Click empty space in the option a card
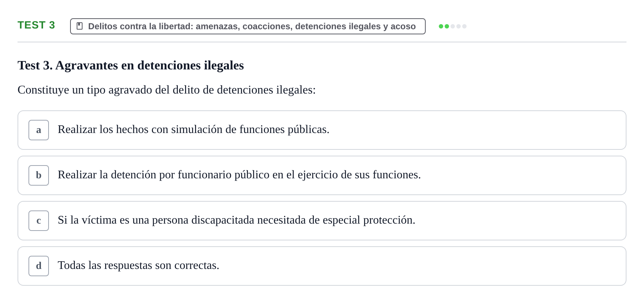Screen dimensions: 644x304 (475, 130)
